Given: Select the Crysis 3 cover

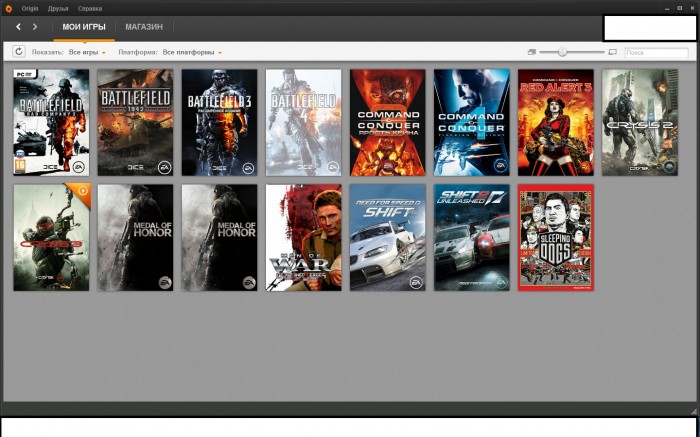Looking at the screenshot, I should [51, 237].
